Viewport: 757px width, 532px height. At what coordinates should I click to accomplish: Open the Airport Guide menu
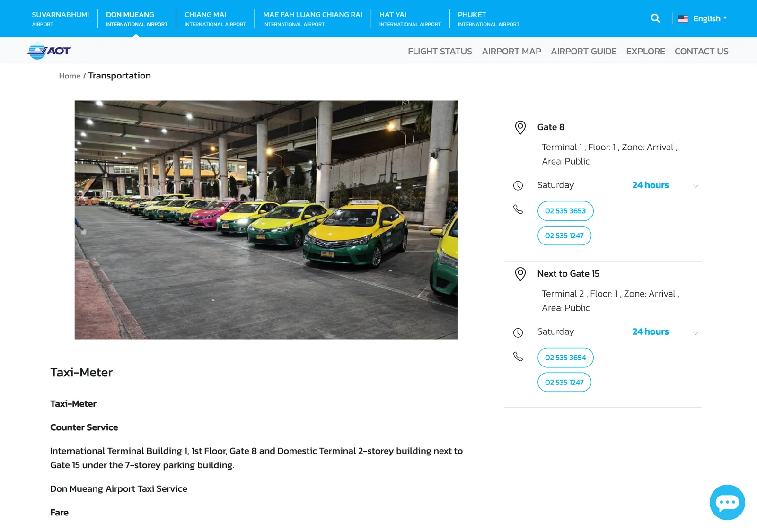pos(583,51)
